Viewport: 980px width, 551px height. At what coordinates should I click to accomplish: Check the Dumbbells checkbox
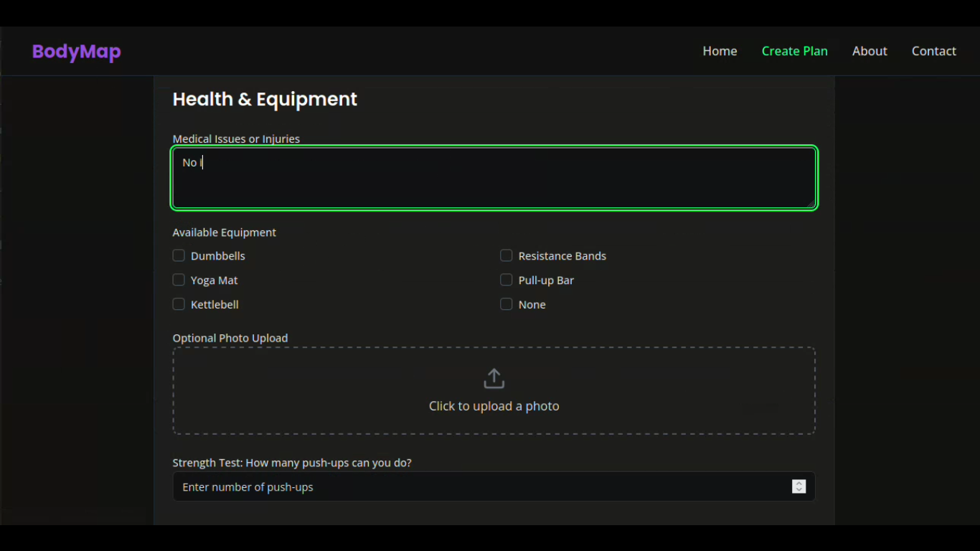point(179,255)
